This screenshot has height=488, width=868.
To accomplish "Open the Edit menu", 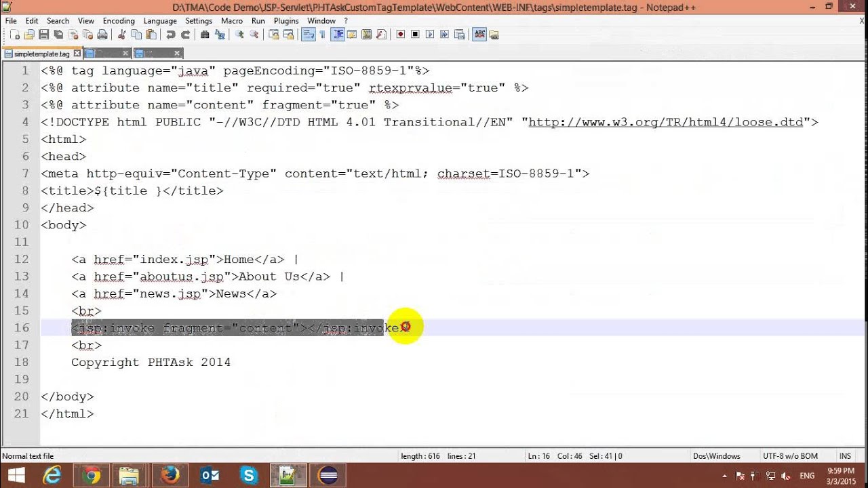I will point(32,21).
